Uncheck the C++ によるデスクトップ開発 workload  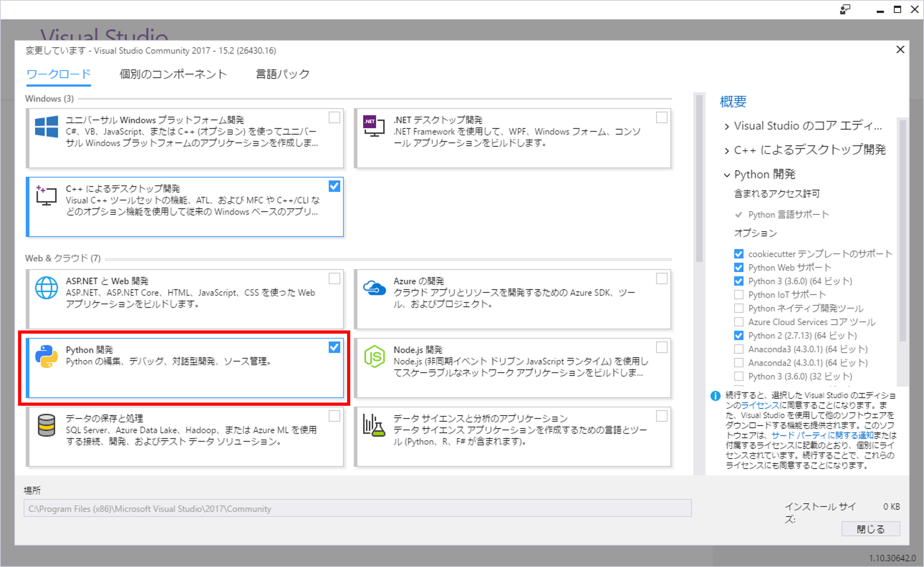coord(334,186)
